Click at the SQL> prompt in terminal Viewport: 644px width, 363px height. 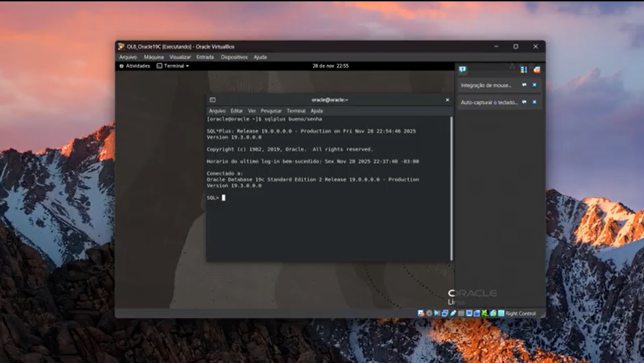tap(224, 198)
